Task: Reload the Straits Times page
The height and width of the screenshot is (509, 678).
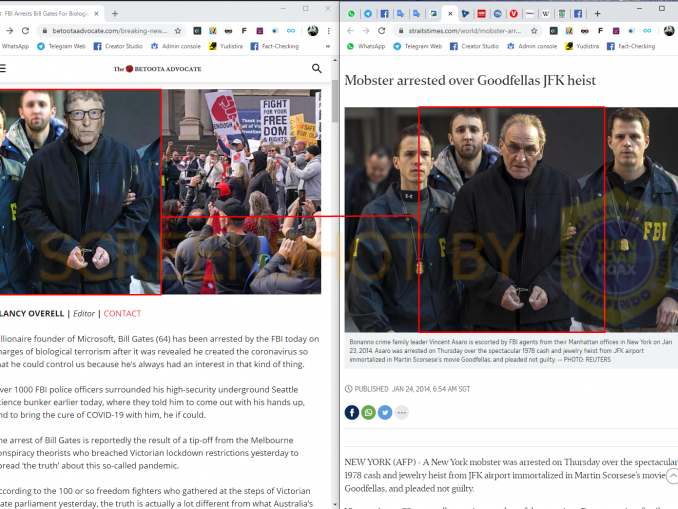Action: pos(381,31)
